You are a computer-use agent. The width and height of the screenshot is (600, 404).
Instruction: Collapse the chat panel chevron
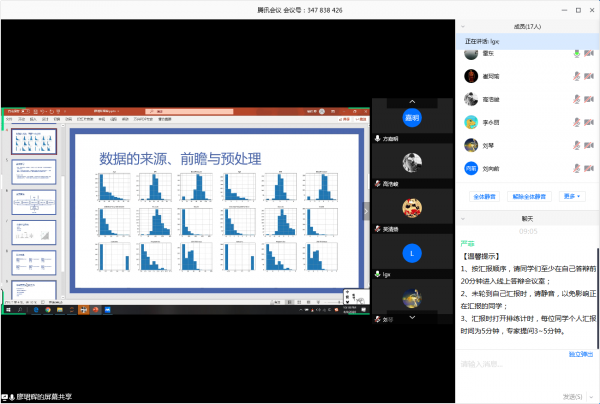click(x=463, y=219)
